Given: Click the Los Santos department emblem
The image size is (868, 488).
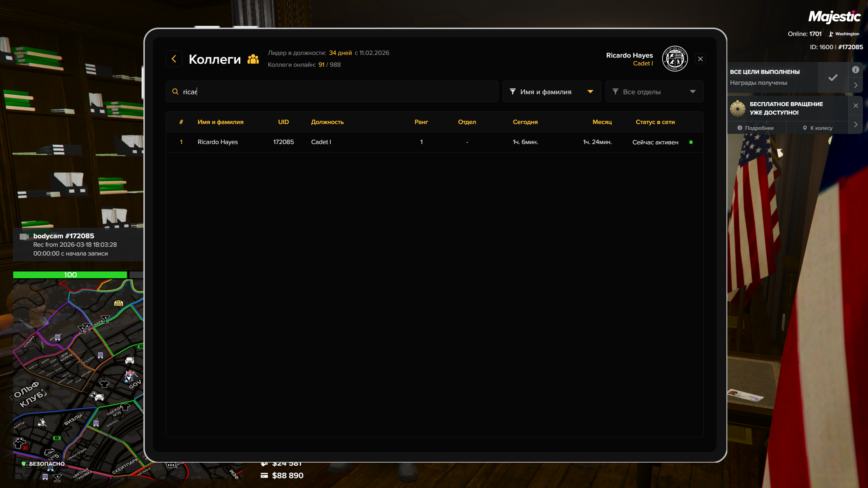Looking at the screenshot, I should (675, 59).
